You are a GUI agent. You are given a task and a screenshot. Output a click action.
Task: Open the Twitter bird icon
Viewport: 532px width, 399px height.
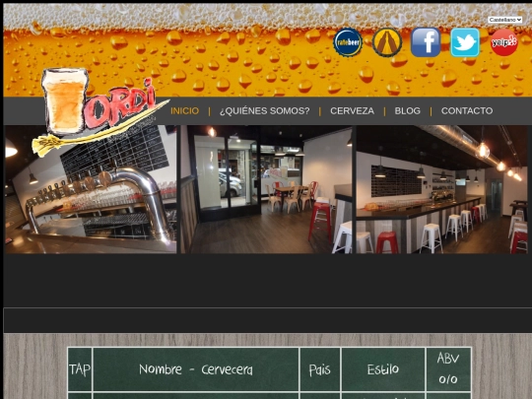pyautogui.click(x=465, y=42)
